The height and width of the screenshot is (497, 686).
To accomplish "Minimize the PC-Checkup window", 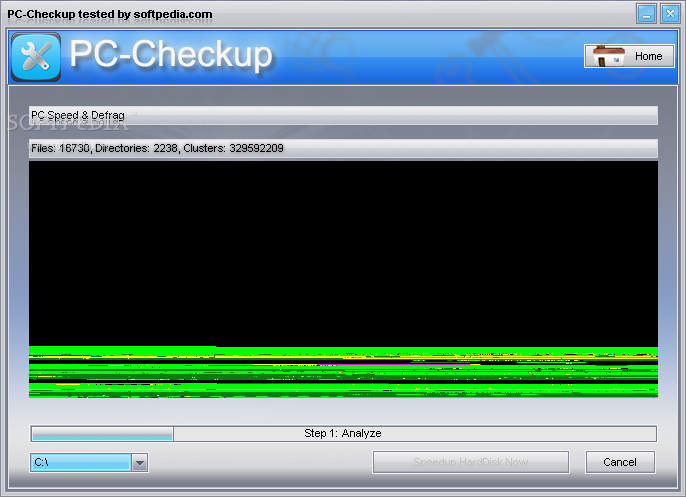I will click(x=646, y=14).
